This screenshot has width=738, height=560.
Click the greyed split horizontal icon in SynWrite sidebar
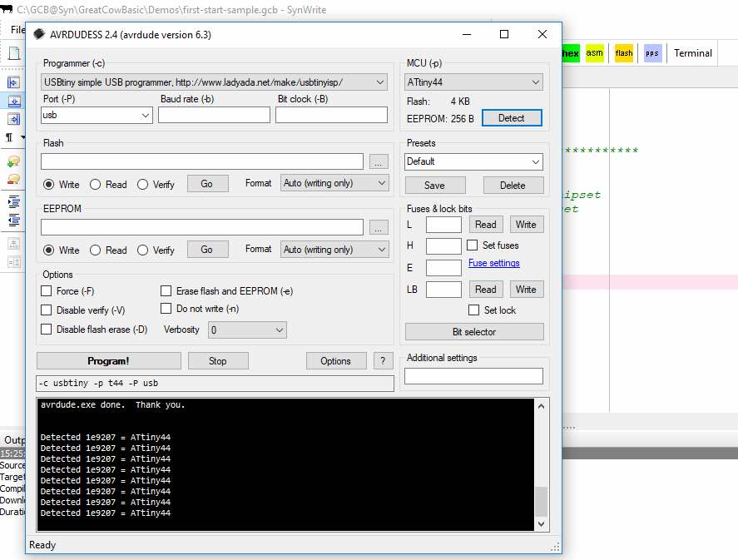[x=13, y=244]
